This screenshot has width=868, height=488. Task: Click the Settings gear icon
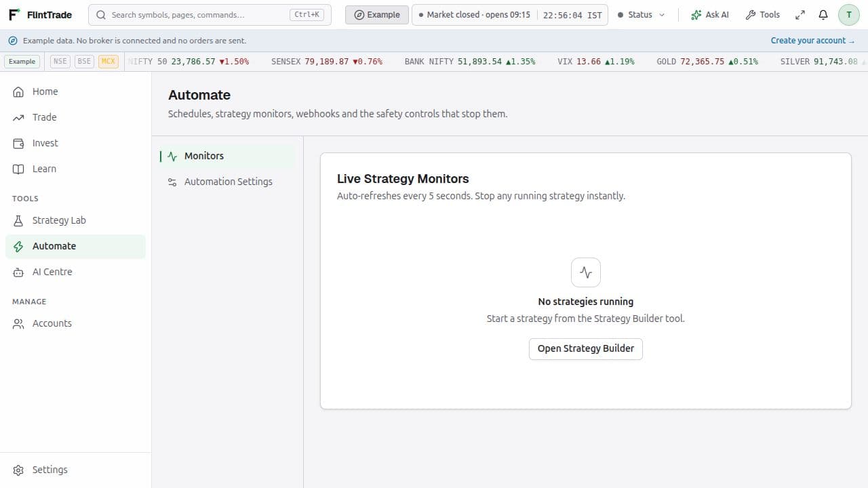(18, 470)
